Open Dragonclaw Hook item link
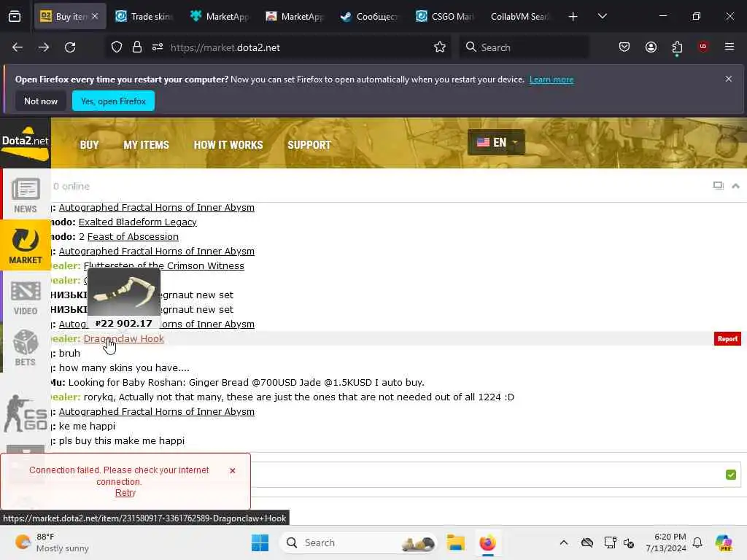Viewport: 747px width, 560px height. (x=124, y=338)
